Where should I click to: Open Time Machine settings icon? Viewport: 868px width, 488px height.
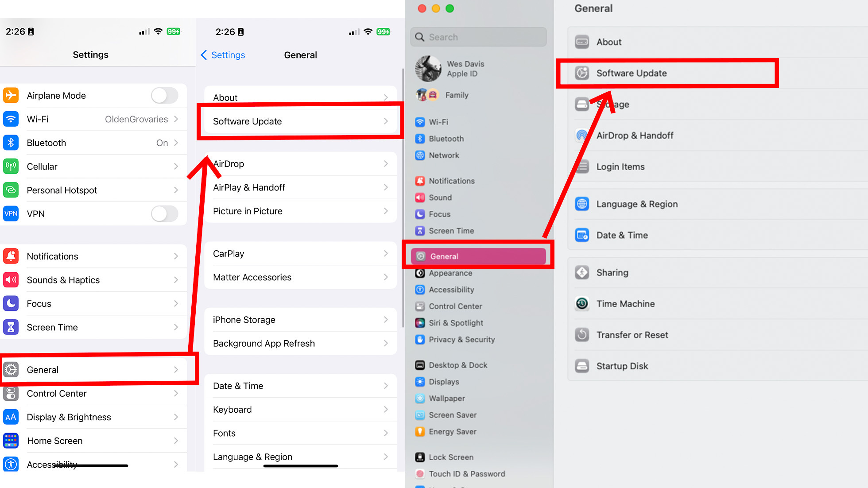coord(581,304)
